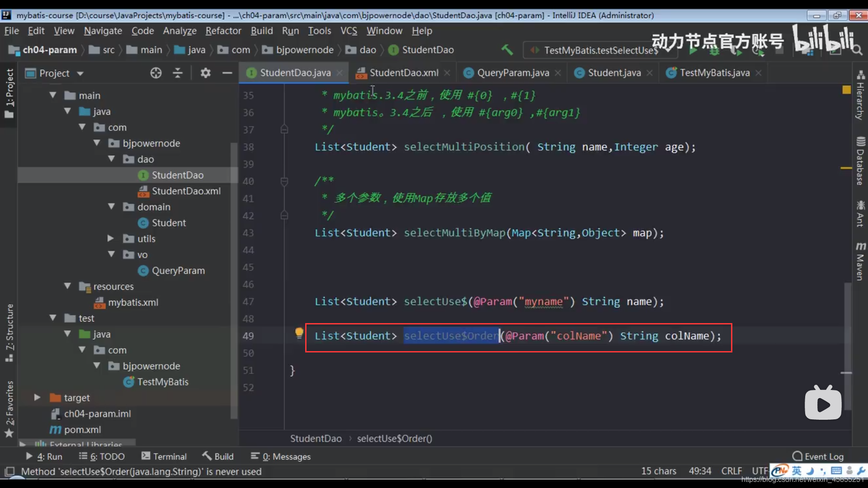The image size is (868, 488).
Task: Open the 6: TODO tool window
Action: 102,456
